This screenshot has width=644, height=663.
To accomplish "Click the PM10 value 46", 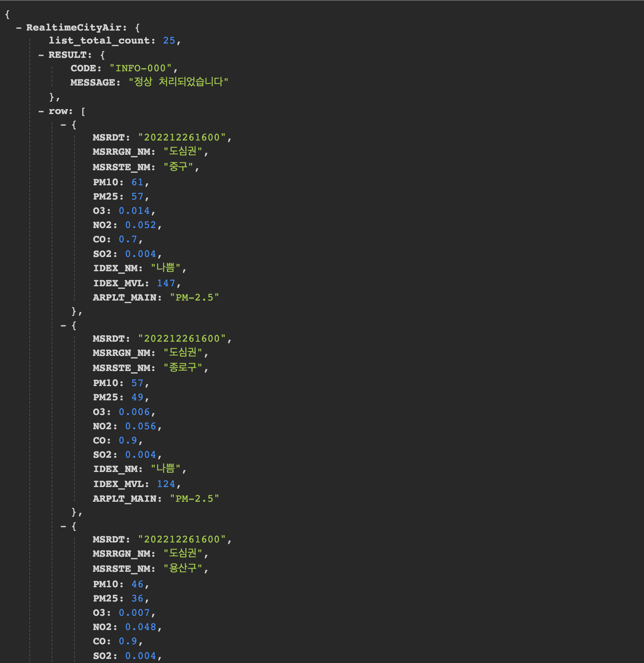I will 137,584.
